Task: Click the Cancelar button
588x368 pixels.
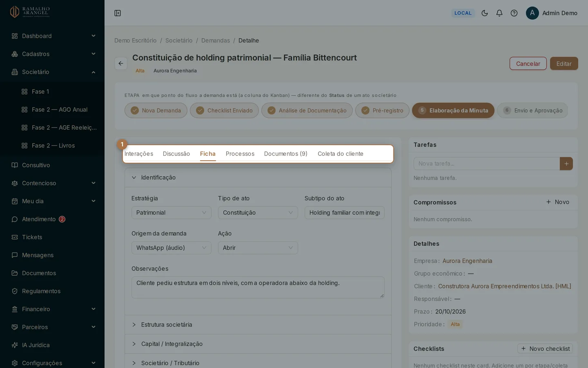Action: tap(528, 63)
